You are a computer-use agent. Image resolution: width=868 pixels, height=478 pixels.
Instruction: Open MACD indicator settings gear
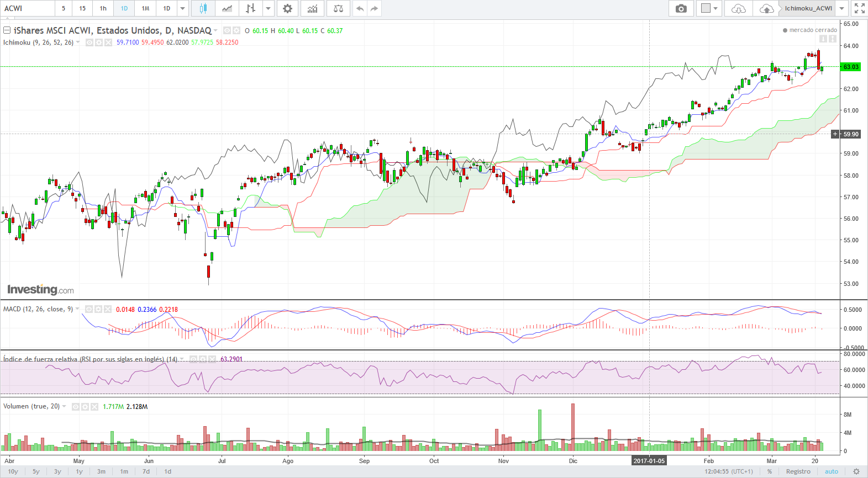pyautogui.click(x=98, y=309)
